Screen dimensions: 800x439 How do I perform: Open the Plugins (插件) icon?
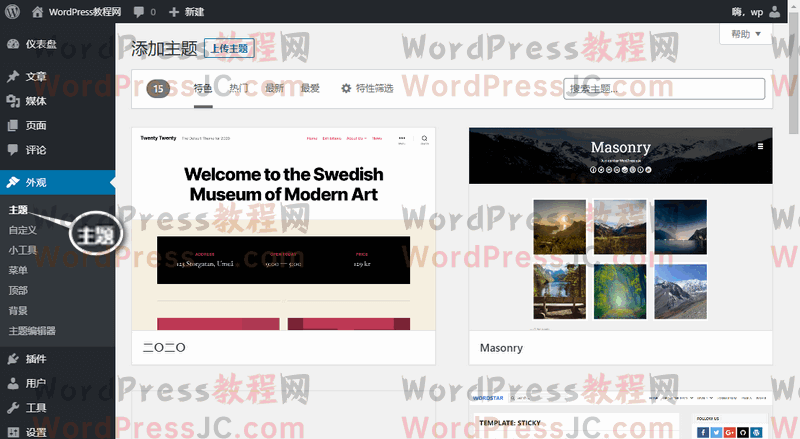click(x=13, y=359)
